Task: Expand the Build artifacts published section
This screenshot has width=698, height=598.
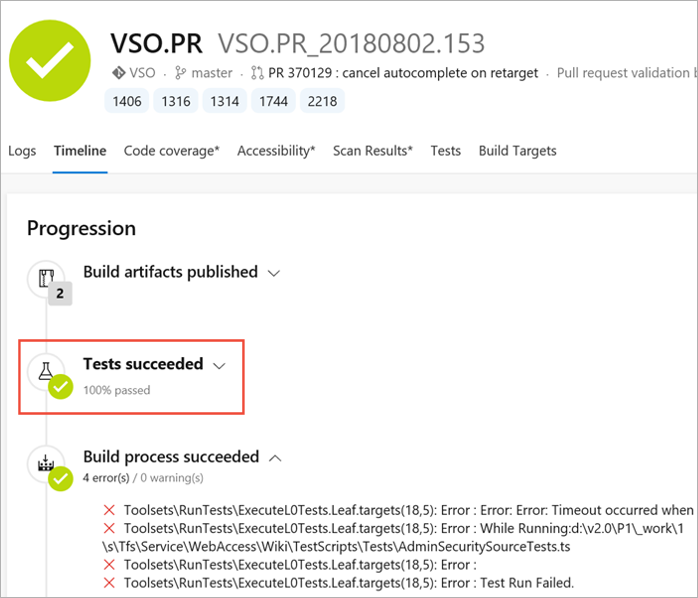Action: click(x=275, y=272)
